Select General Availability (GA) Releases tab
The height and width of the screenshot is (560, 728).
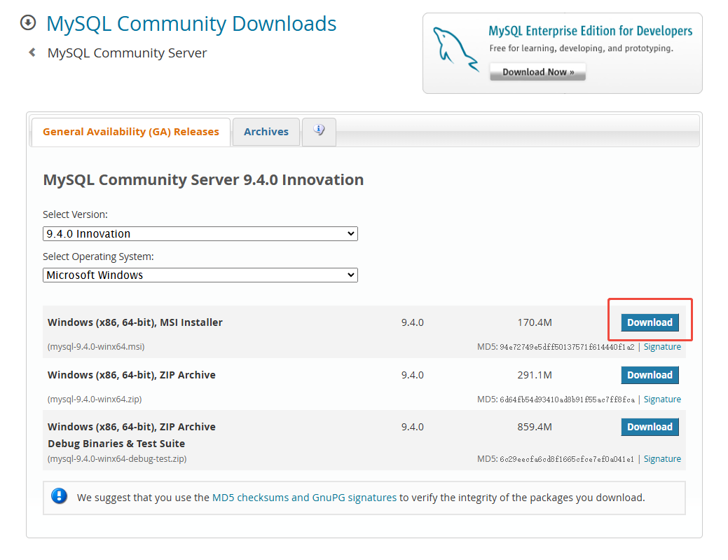point(130,132)
